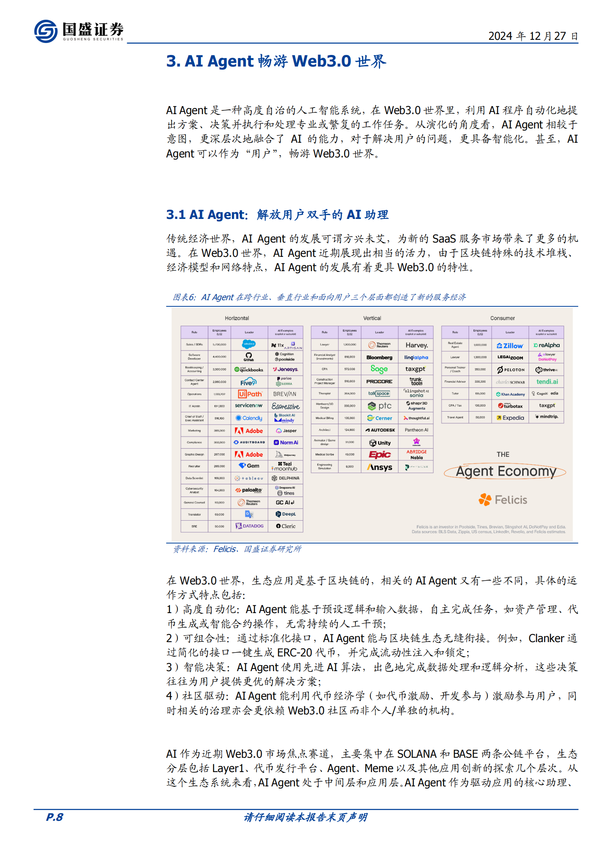613x868 pixels.
Task: Click the DATADOG logo in the SRE row
Action: tap(249, 526)
